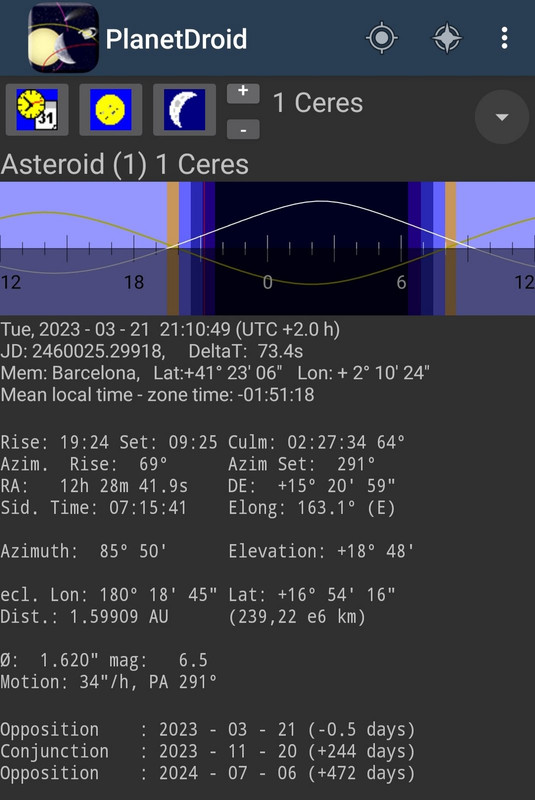
Task: Open the compass star icon
Action: [x=447, y=38]
